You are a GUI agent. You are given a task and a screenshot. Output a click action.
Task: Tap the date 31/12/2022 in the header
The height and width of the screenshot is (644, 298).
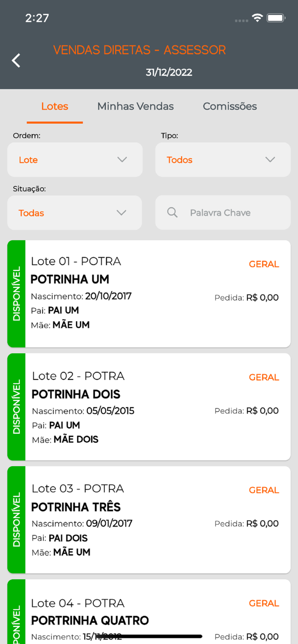(x=168, y=72)
